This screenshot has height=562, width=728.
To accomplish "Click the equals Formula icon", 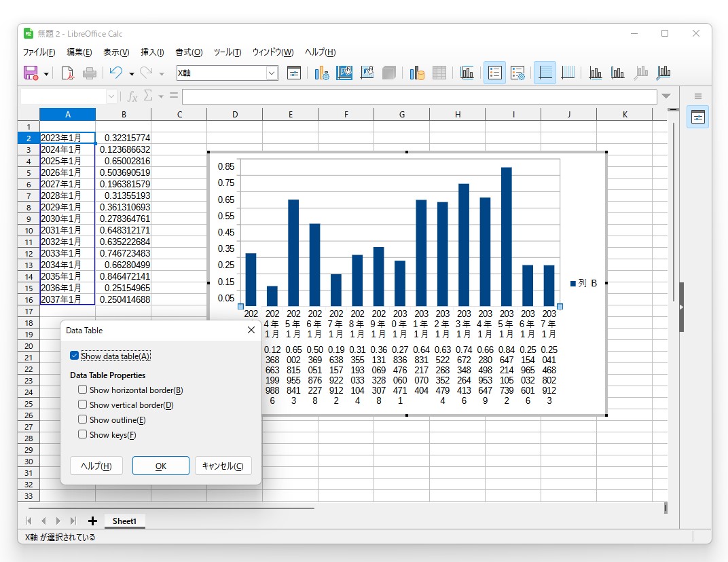I will pyautogui.click(x=174, y=96).
